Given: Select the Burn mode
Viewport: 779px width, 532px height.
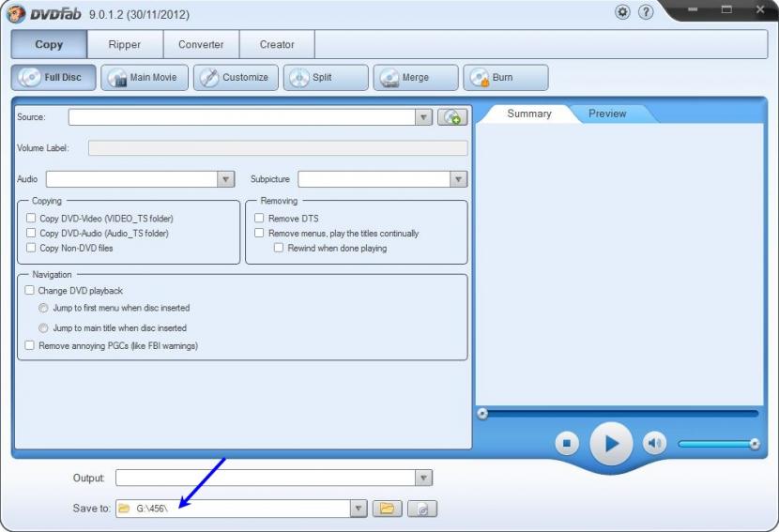Looking at the screenshot, I should [506, 78].
